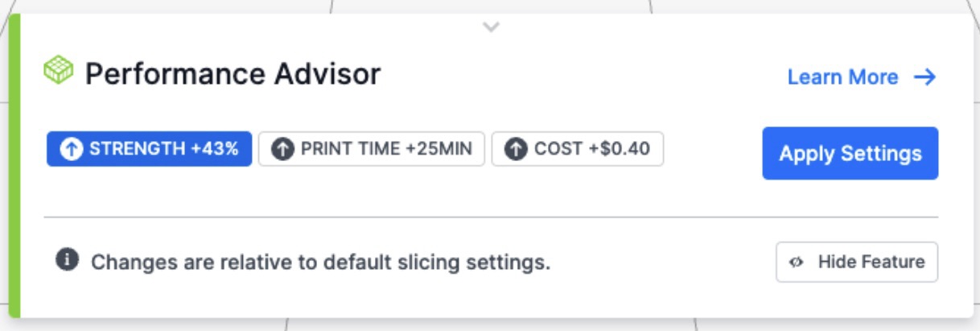This screenshot has width=980, height=331.
Task: Click the up-arrow icon in the Strength badge
Action: point(72,149)
